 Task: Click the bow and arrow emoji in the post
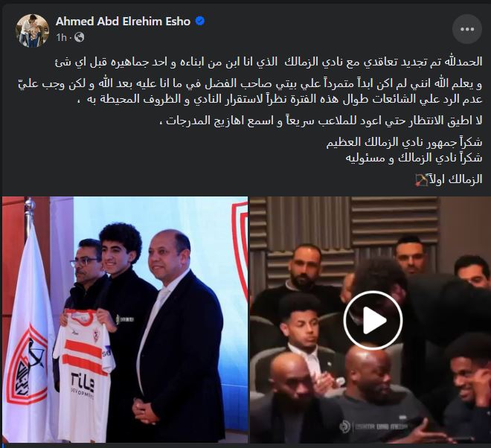coord(422,180)
